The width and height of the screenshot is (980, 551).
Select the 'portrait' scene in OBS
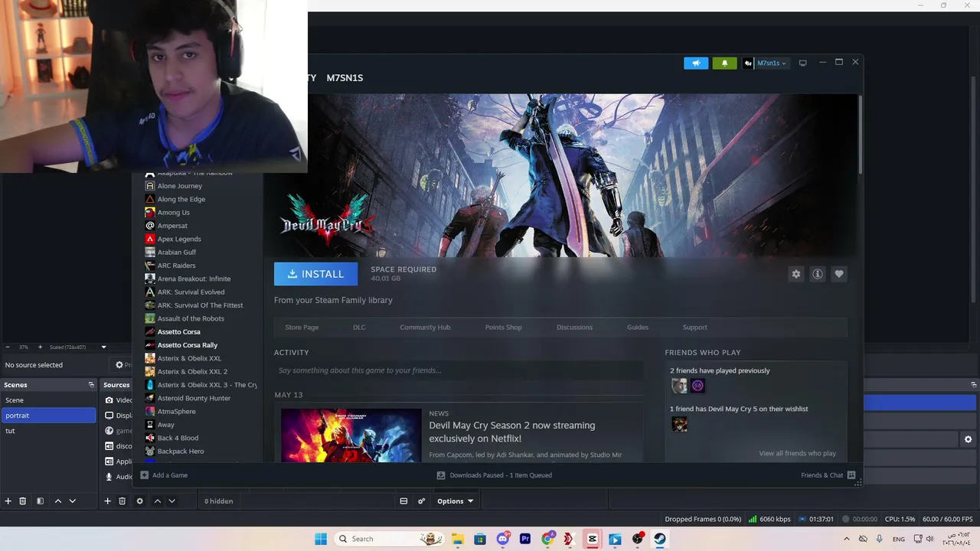[x=48, y=416]
